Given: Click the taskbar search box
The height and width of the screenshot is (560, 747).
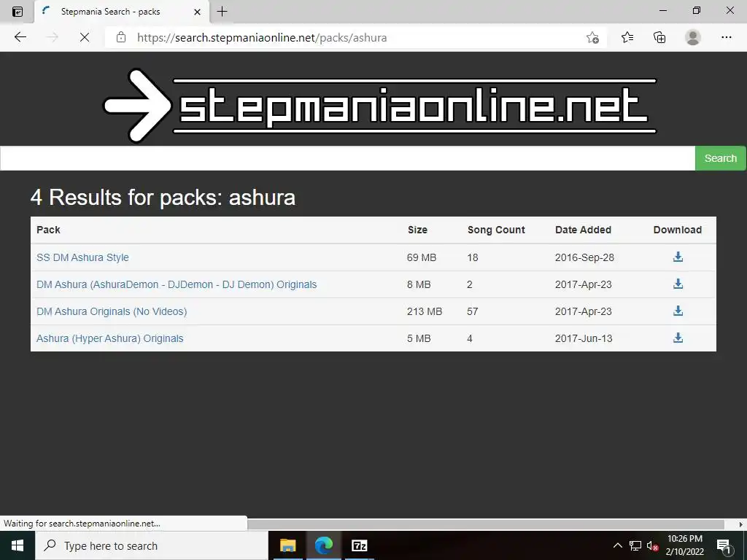Looking at the screenshot, I should (152, 545).
